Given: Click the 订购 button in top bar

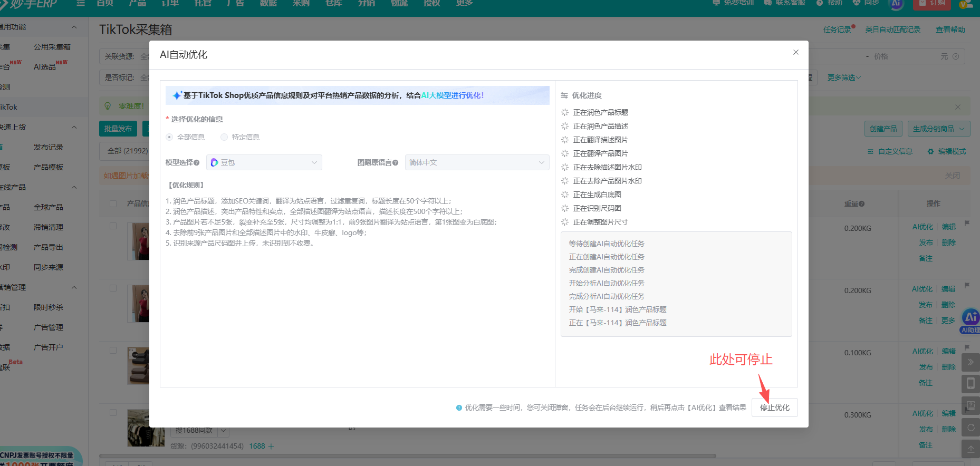Looking at the screenshot, I should point(932,3).
